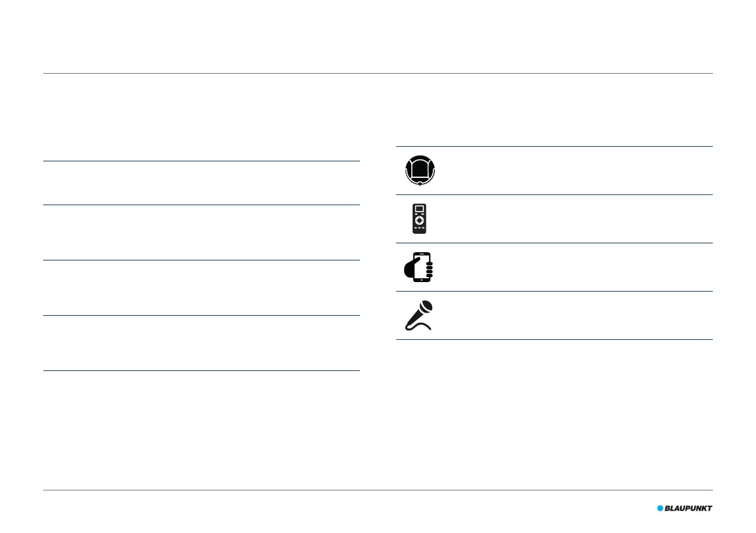Image resolution: width=756 pixels, height=533 pixels.
Task: Select the first blank row of the left table
Action: (x=201, y=183)
